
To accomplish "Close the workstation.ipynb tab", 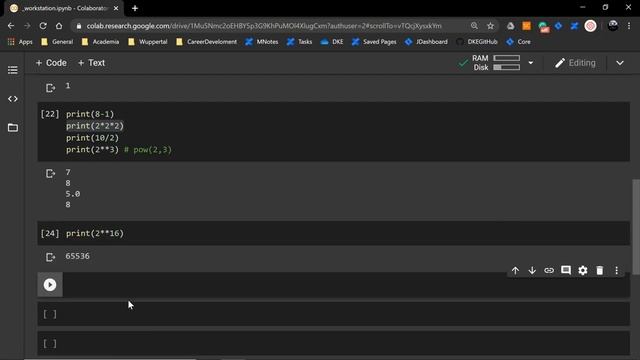I will pos(116,8).
